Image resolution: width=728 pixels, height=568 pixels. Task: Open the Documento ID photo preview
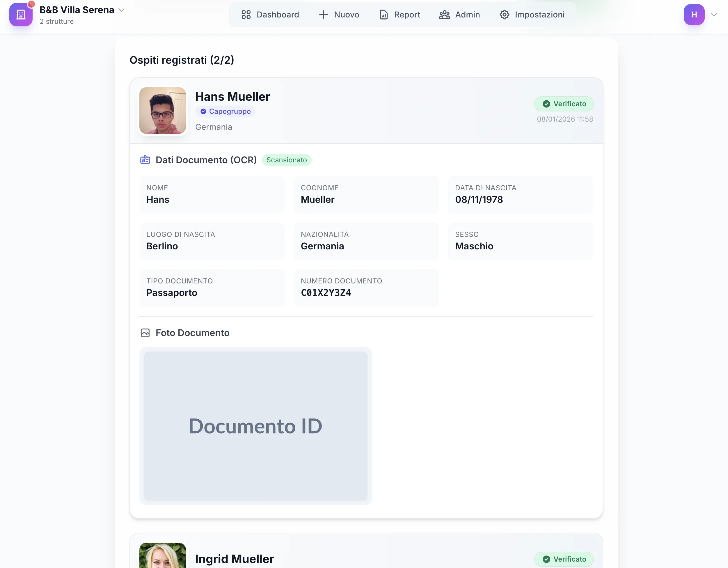(x=255, y=426)
